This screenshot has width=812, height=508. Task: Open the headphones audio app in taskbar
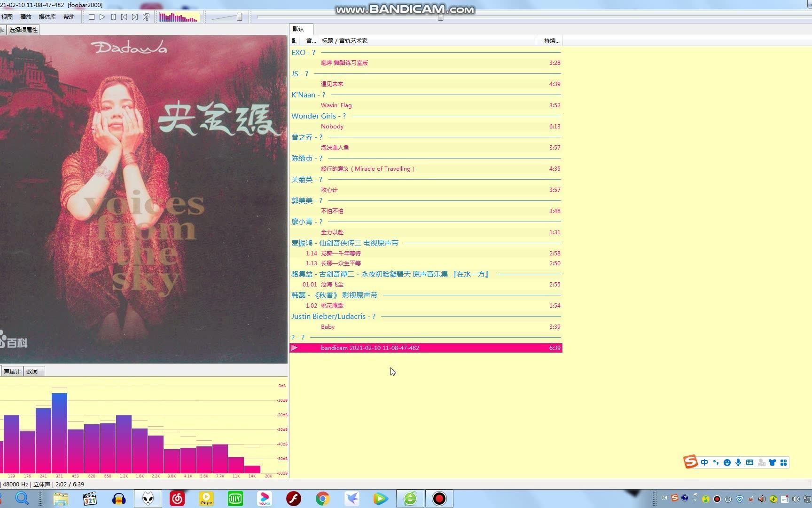pos(119,499)
